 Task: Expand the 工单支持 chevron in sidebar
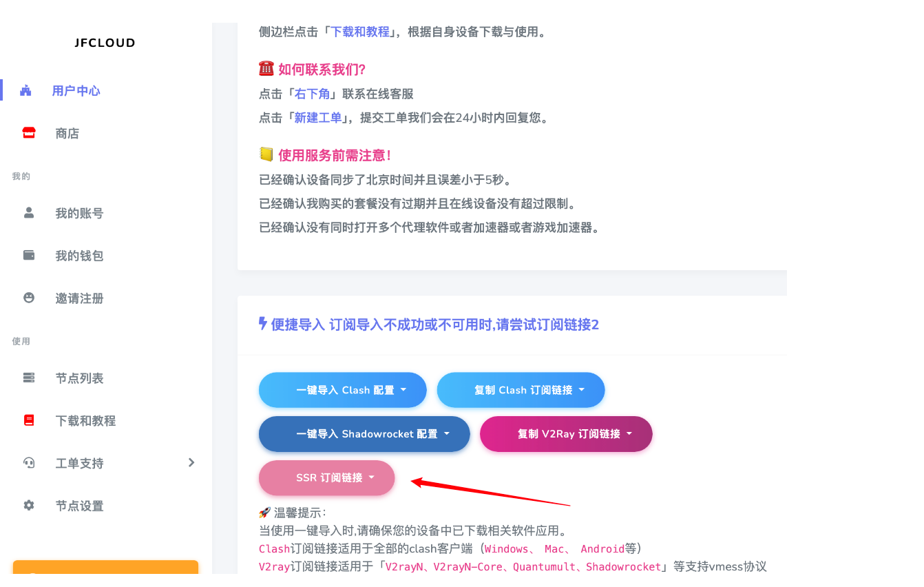pyautogui.click(x=191, y=463)
